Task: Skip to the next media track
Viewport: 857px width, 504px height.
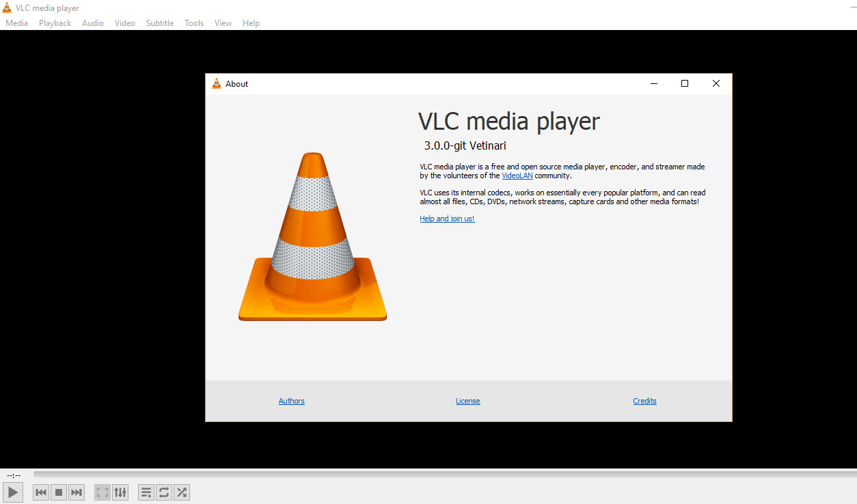Action: pos(77,492)
